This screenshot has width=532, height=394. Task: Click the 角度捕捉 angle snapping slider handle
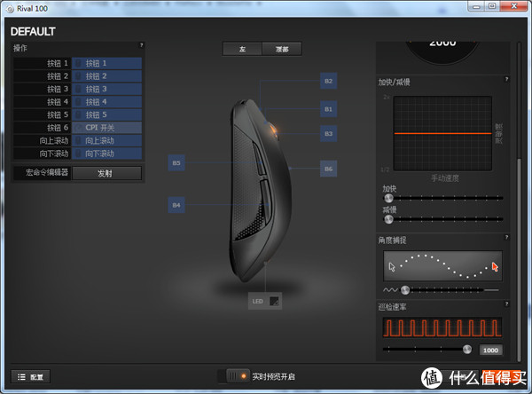[405, 290]
